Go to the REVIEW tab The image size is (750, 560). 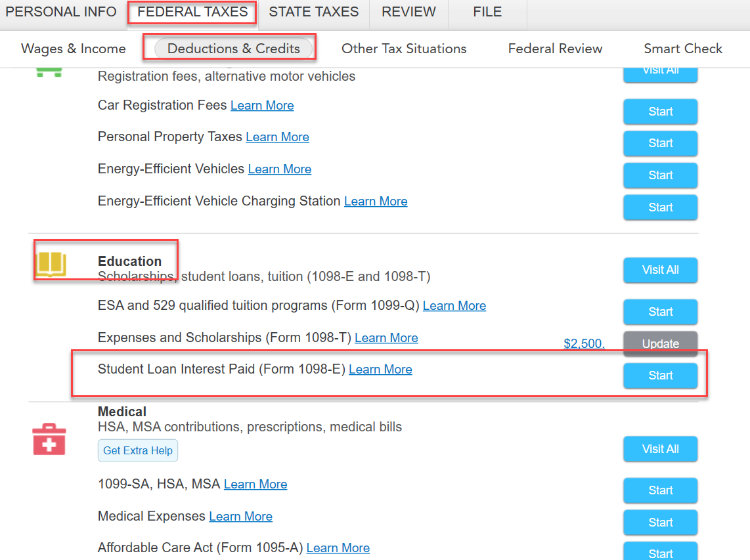(x=408, y=12)
